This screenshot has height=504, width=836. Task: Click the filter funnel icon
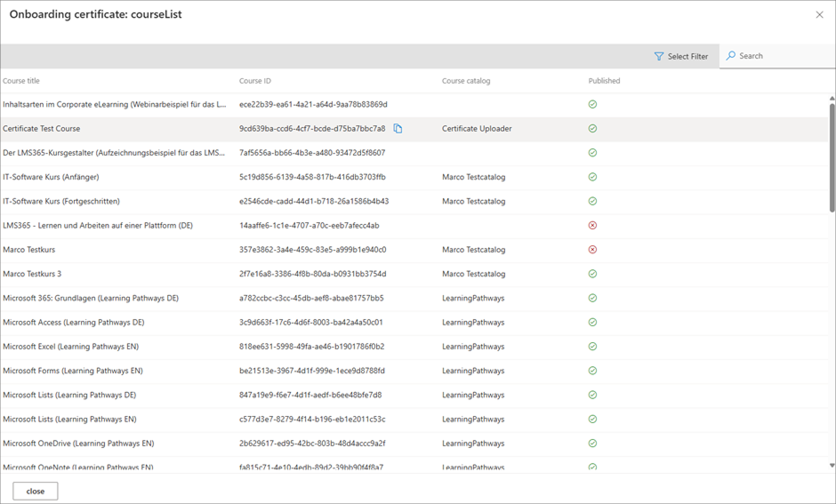coord(659,56)
